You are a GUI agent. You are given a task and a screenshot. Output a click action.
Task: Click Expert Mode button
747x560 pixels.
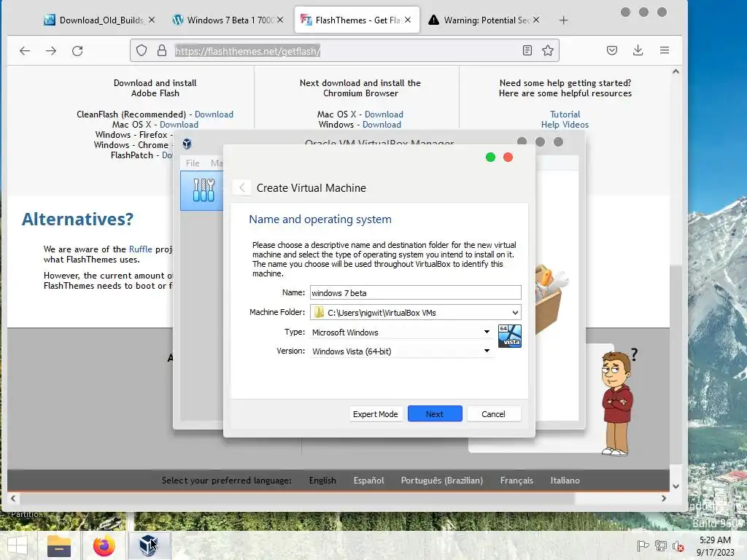pos(376,414)
